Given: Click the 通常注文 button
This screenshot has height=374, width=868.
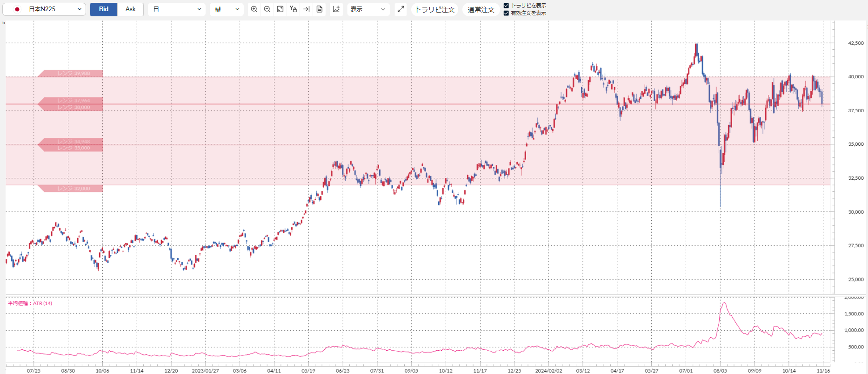Looking at the screenshot, I should 481,9.
